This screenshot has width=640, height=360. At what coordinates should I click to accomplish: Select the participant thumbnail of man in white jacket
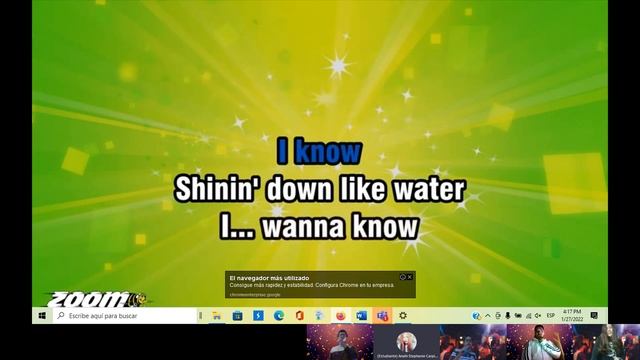point(540,342)
